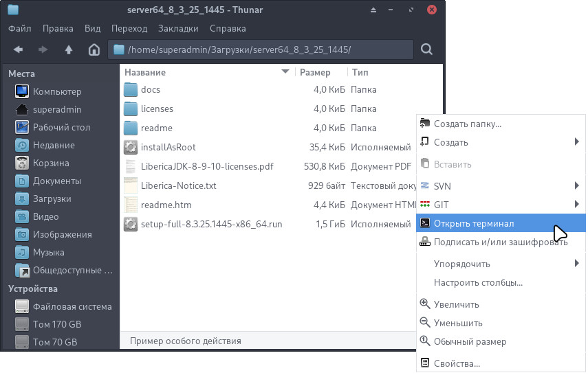Click Свойства... in the context menu
588x375 pixels.
pyautogui.click(x=457, y=363)
